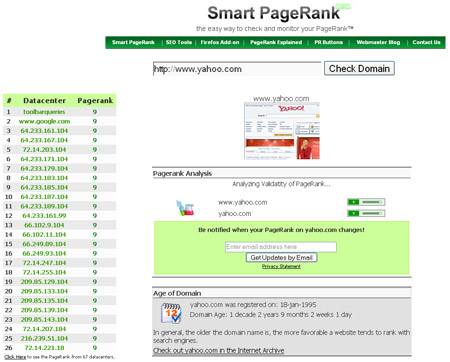The image size is (450, 362).
Task: Click the yahoo.com PageRank bar
Action: (x=366, y=213)
